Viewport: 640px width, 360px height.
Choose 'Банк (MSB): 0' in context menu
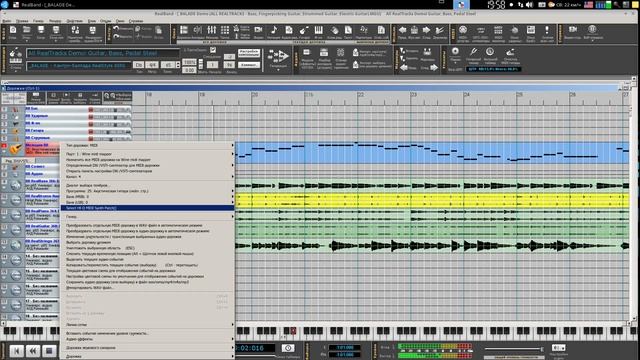click(x=148, y=197)
